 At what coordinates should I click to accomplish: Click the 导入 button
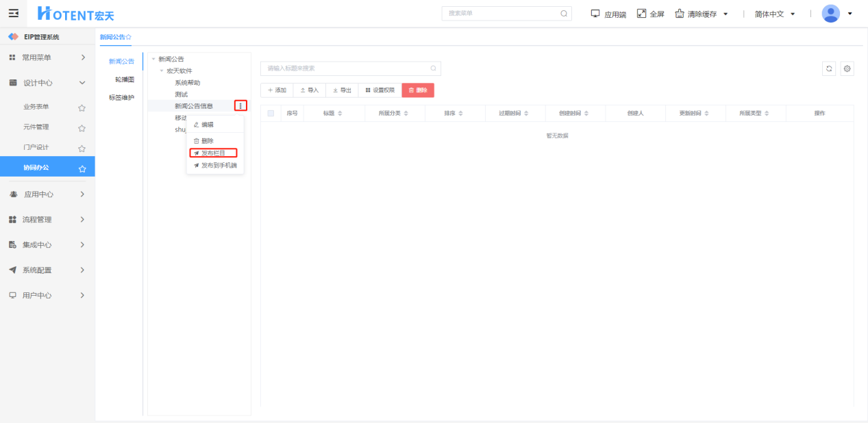click(x=310, y=90)
